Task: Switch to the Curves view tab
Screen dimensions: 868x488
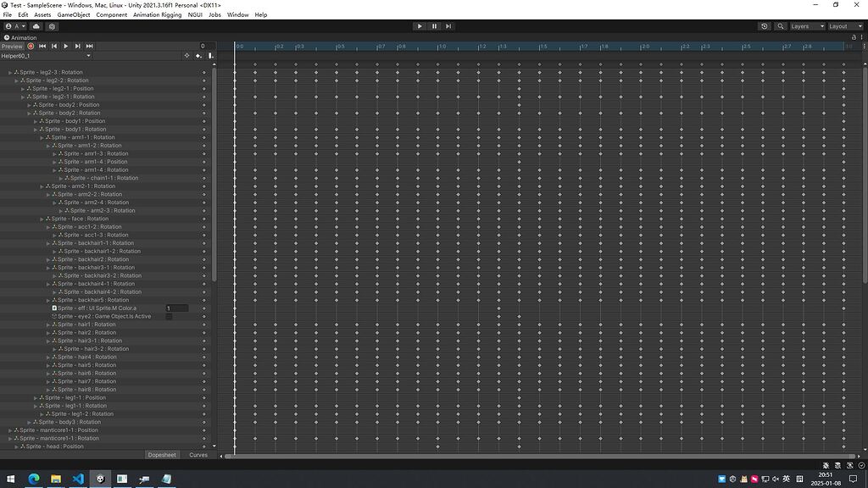Action: click(x=198, y=455)
